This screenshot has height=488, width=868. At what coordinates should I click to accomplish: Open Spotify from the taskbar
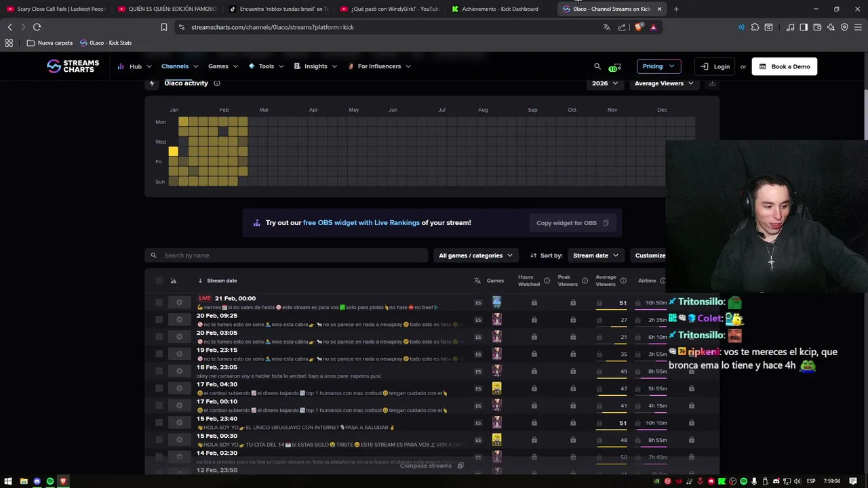(x=50, y=481)
